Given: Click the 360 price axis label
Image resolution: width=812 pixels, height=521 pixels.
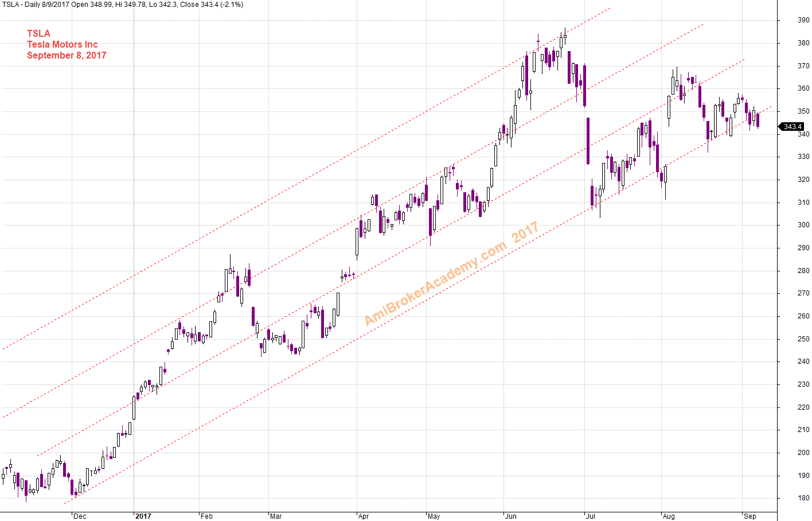Looking at the screenshot, I should point(803,88).
